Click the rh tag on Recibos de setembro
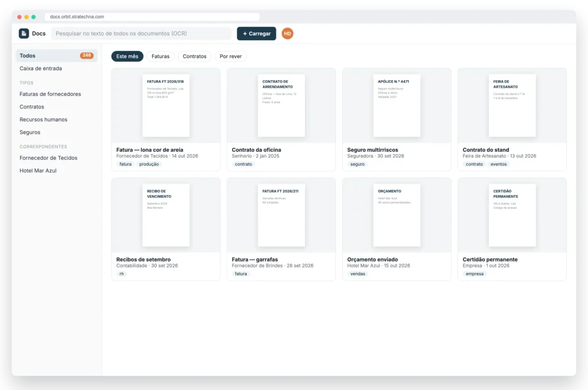Screen dimensions: 588x390 pos(122,274)
